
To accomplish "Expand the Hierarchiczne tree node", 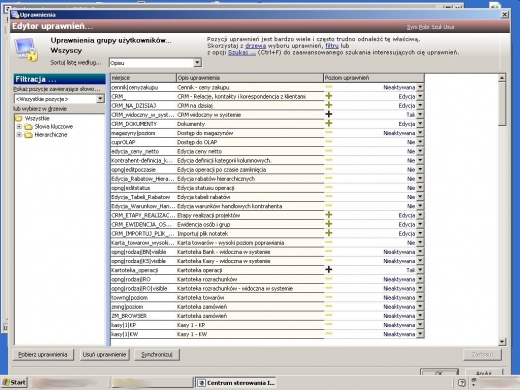I will coord(19,135).
